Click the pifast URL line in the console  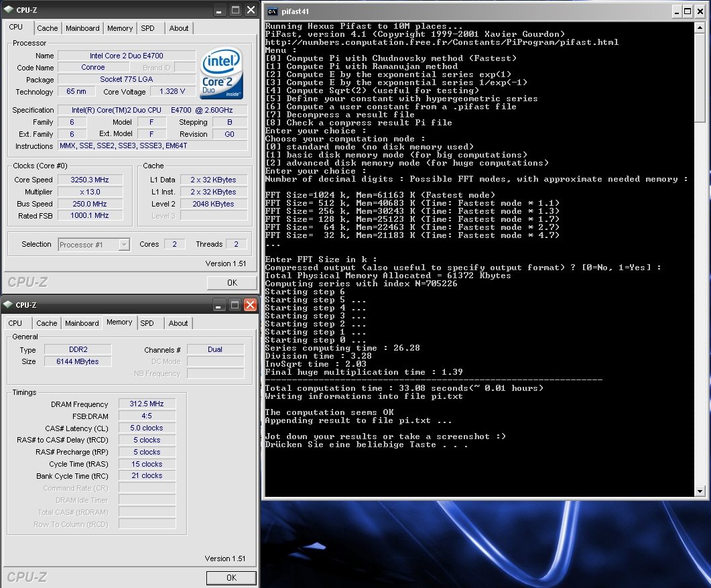coord(442,42)
